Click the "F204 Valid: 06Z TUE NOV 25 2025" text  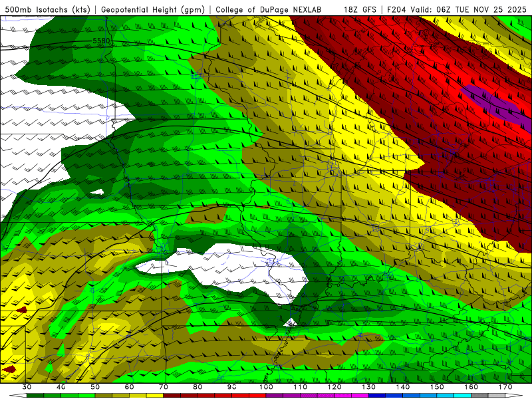point(456,9)
